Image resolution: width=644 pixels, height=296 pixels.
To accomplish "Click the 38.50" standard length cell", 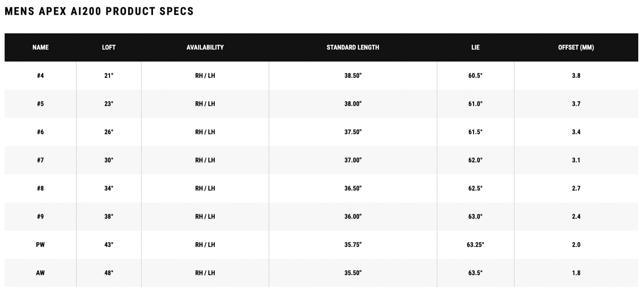I will click(x=353, y=76).
